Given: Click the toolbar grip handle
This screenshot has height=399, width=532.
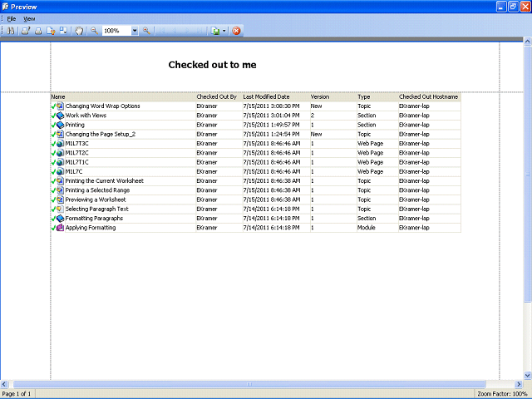Looking at the screenshot, I should tap(2, 31).
